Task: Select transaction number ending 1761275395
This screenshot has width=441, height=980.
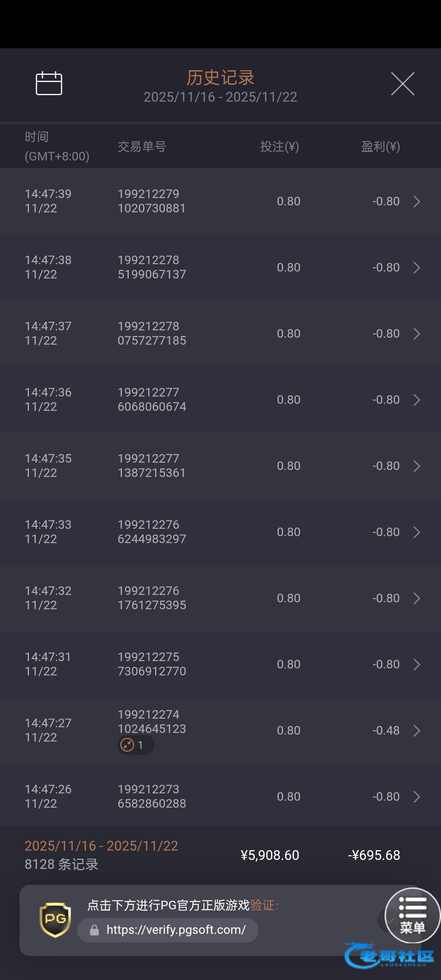Action: point(151,598)
